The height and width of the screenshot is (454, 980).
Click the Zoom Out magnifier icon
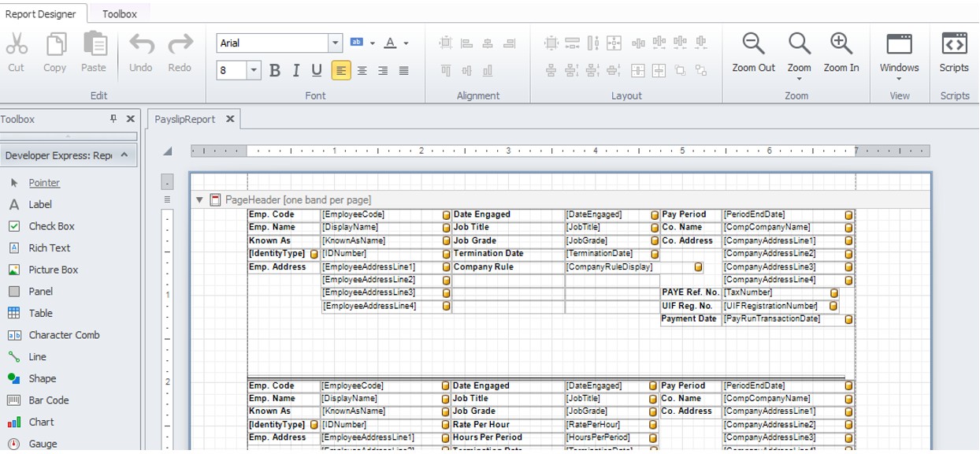(753, 44)
